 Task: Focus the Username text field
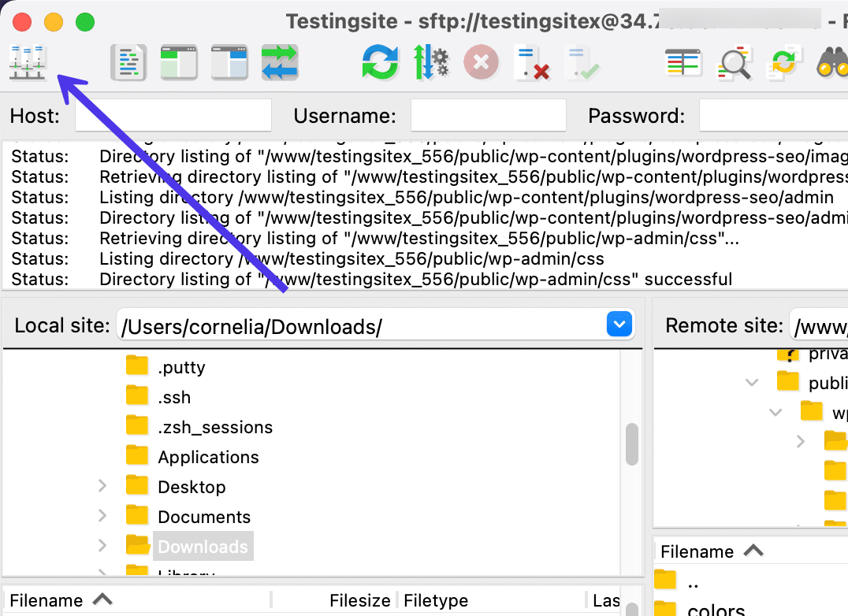point(488,116)
